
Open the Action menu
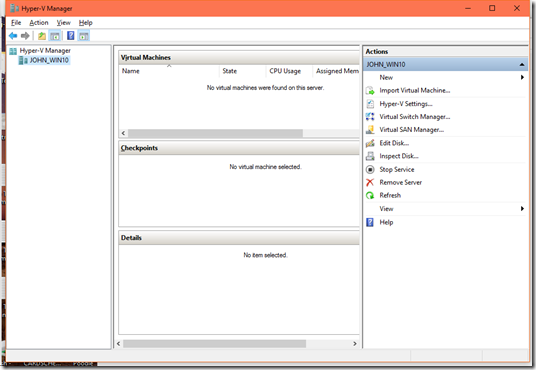pos(39,23)
